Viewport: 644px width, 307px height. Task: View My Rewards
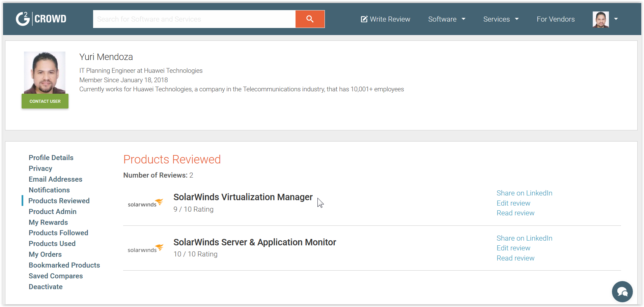(x=48, y=222)
